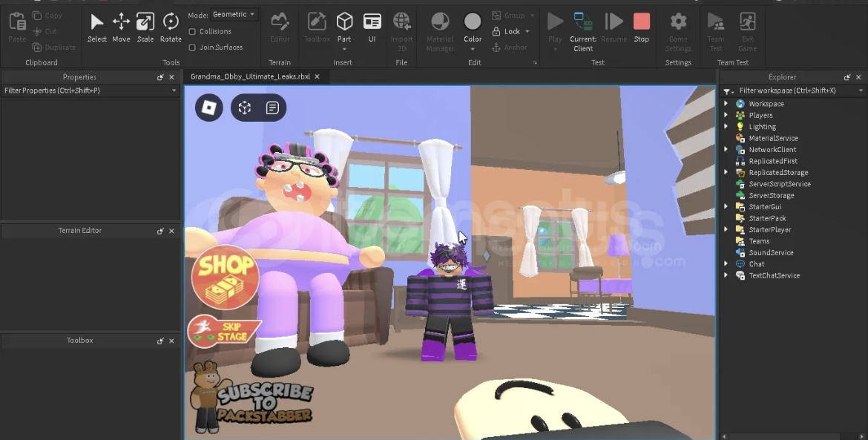
Task: Expand the Players tree node
Action: (726, 115)
